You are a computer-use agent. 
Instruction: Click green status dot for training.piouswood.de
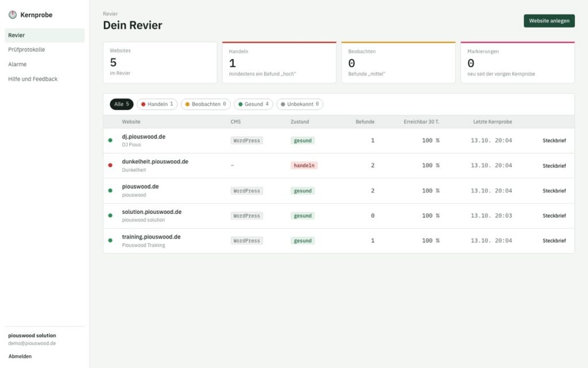tap(110, 240)
